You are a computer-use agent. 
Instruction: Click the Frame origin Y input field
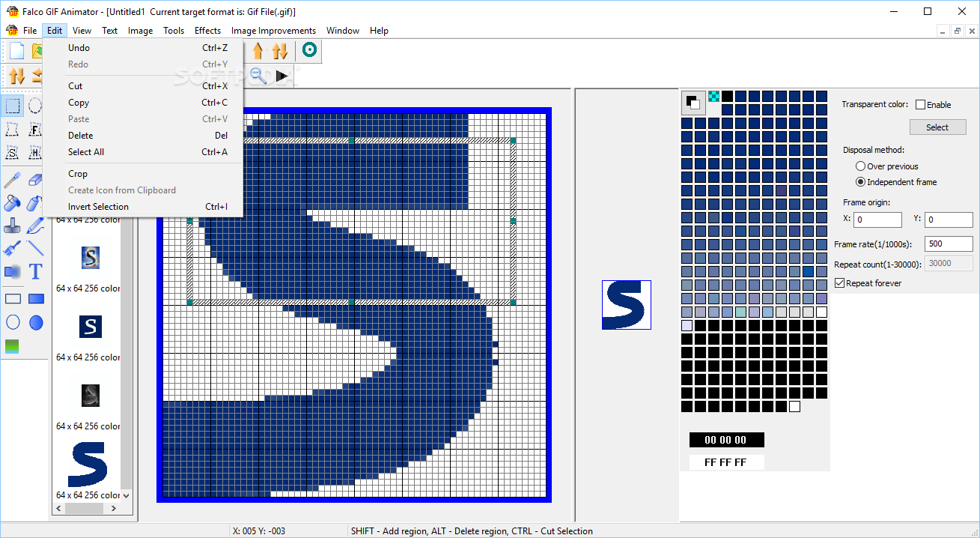(x=949, y=220)
